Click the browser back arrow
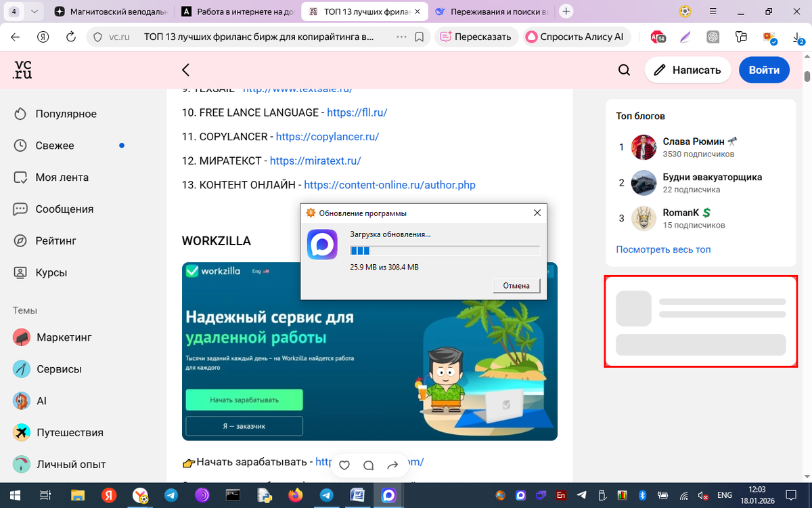This screenshot has height=508, width=812. (x=16, y=37)
